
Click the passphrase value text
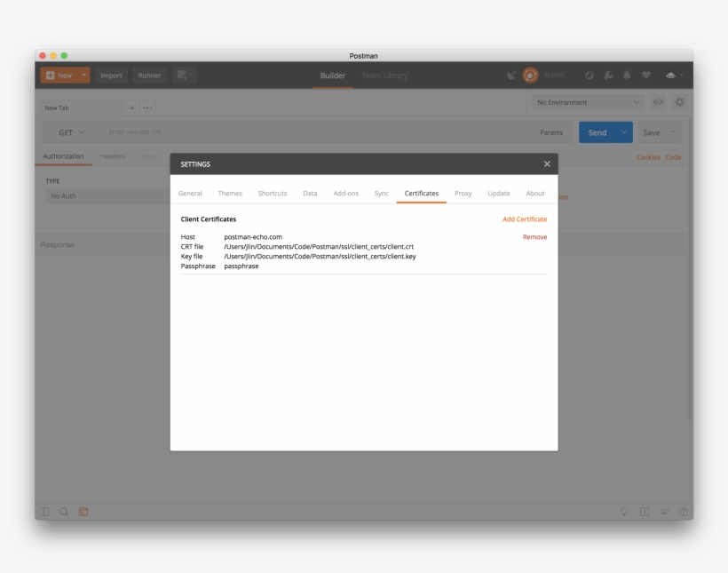click(241, 267)
